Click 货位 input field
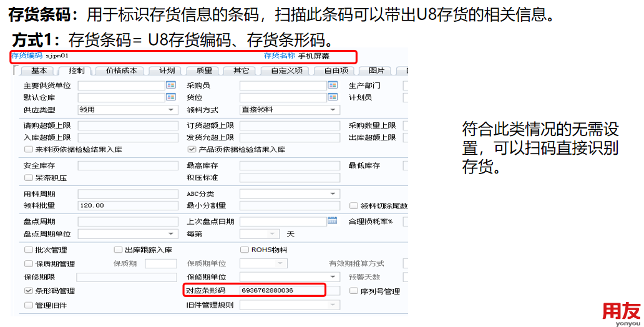Viewport: 644px width, 327px height. coord(283,97)
